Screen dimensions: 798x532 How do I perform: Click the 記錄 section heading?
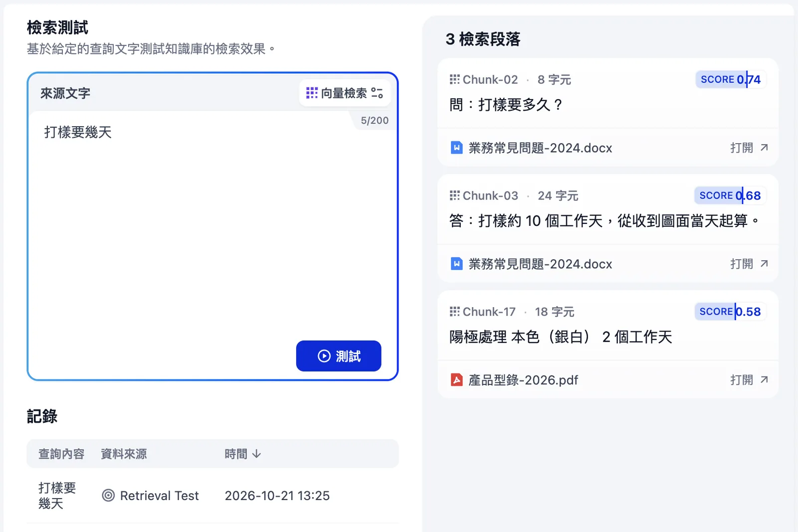(42, 416)
